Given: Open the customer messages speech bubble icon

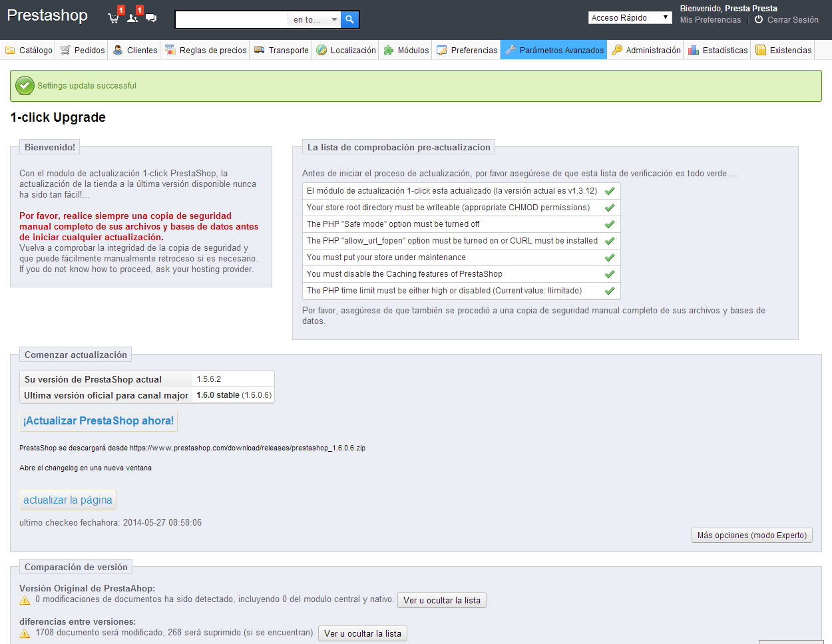Looking at the screenshot, I should pyautogui.click(x=151, y=18).
